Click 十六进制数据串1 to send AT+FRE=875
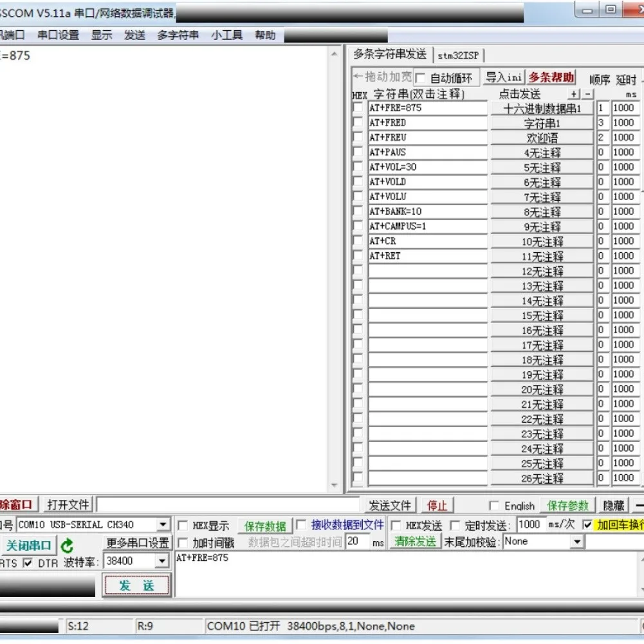The height and width of the screenshot is (644, 644). click(542, 108)
